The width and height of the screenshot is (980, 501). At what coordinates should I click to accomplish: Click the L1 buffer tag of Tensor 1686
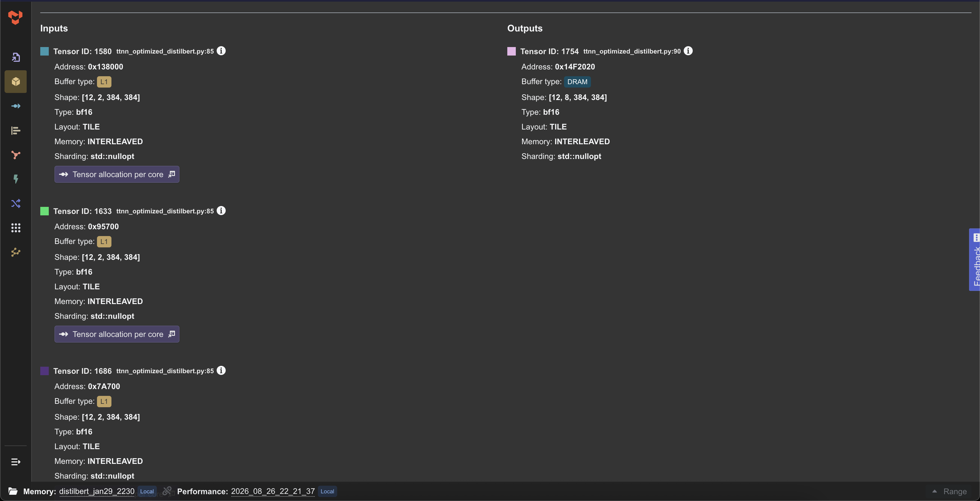(x=104, y=402)
